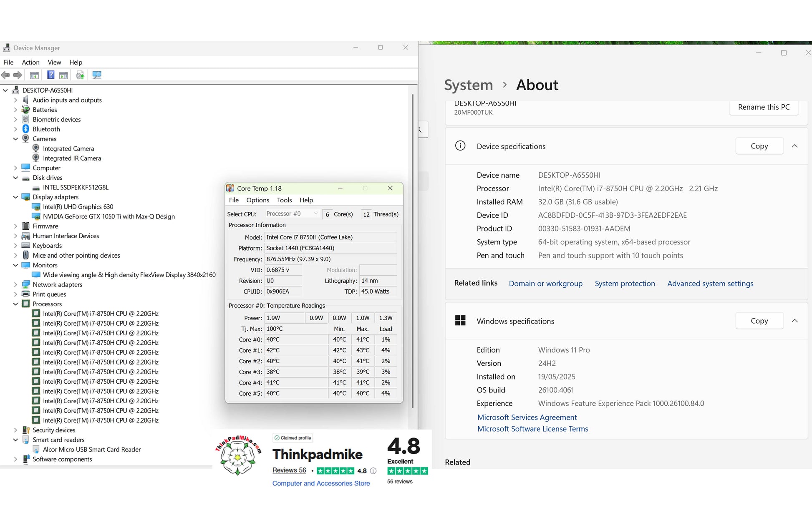Toggle the show/hide console tree toolbar icon
Screen dimensions: 812x510
[x=34, y=75]
